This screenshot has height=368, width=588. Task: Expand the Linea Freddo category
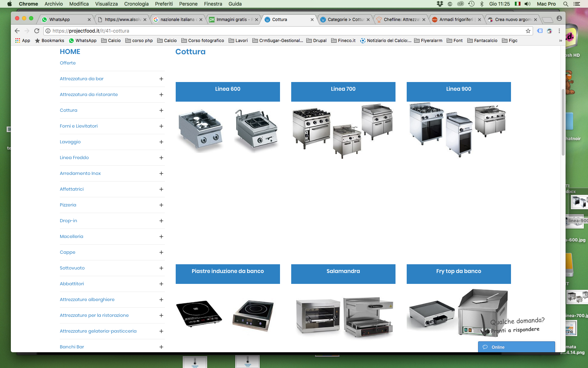[161, 158]
